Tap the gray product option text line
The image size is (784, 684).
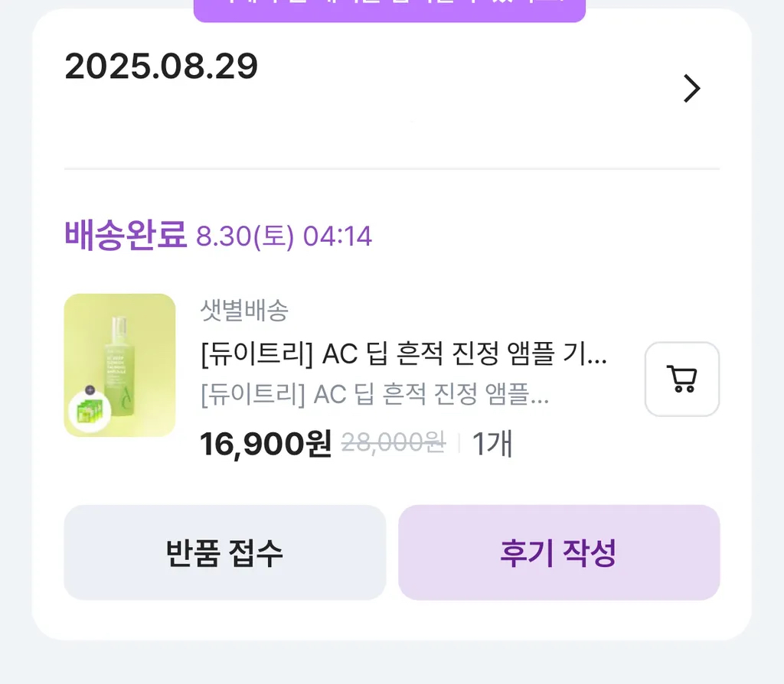[375, 395]
